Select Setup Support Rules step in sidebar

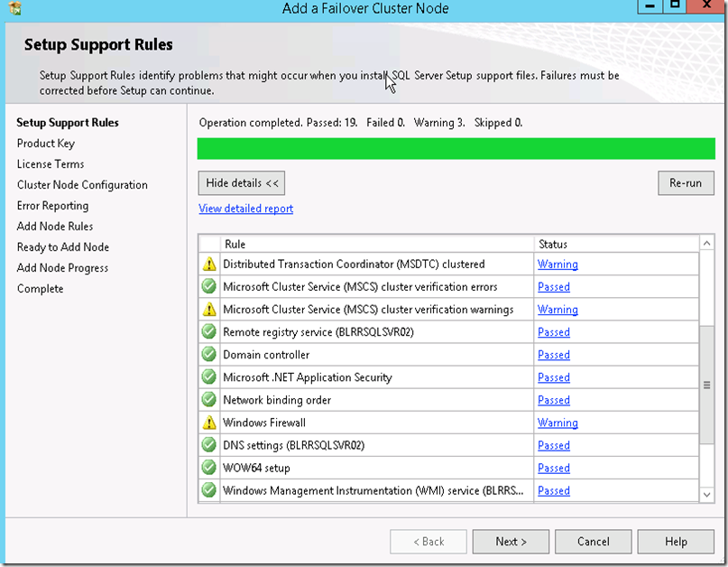click(68, 123)
